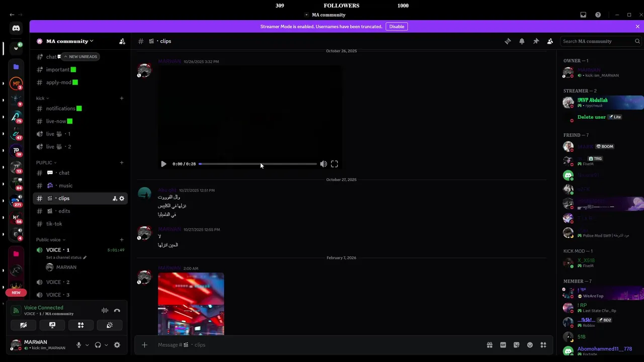Turn on camera
Screen dimensions: 644x362
click(x=23, y=325)
